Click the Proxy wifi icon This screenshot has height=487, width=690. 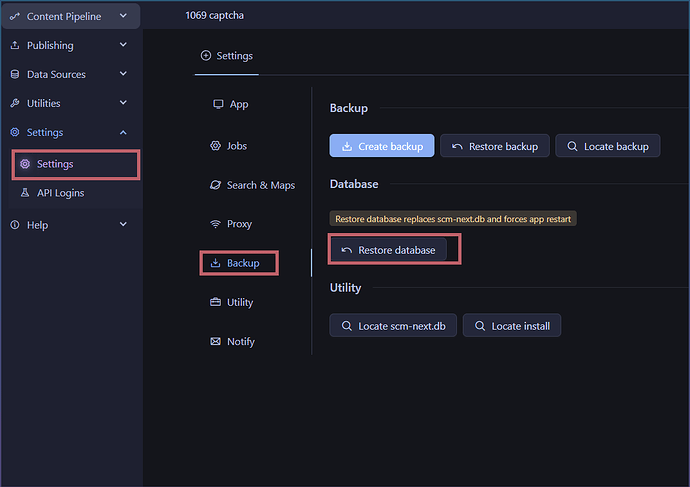(215, 224)
